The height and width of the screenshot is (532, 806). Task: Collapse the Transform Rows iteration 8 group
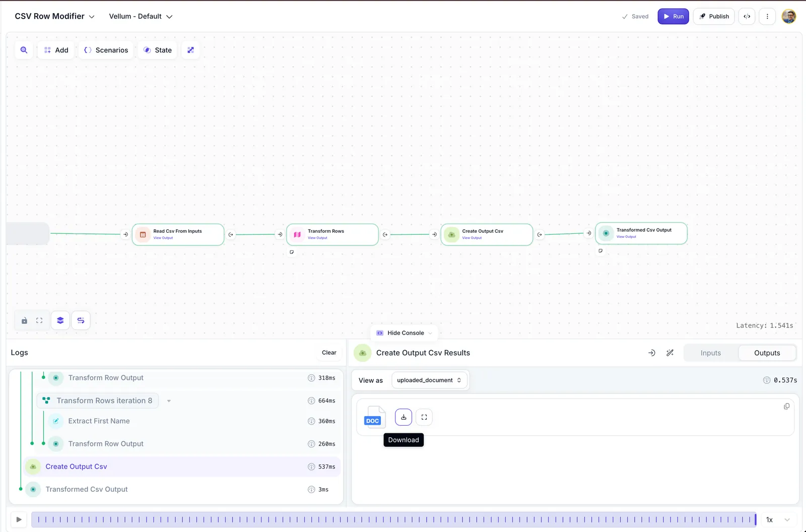[x=169, y=401]
